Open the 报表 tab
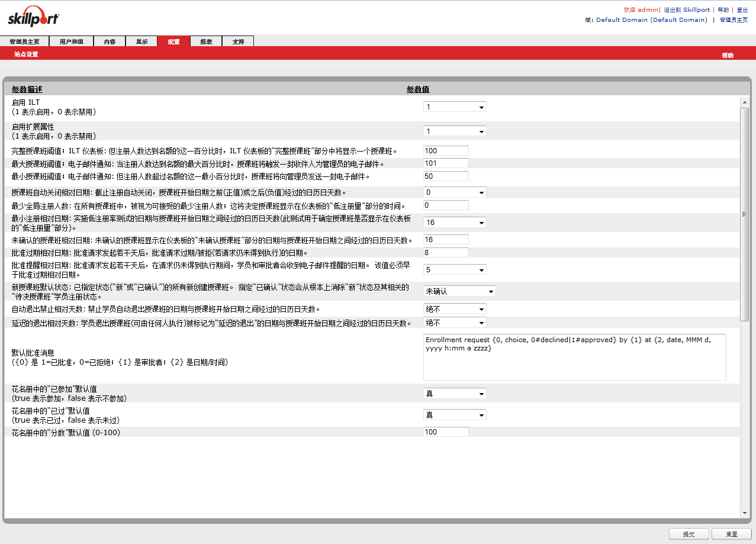756x544 pixels. 206,41
